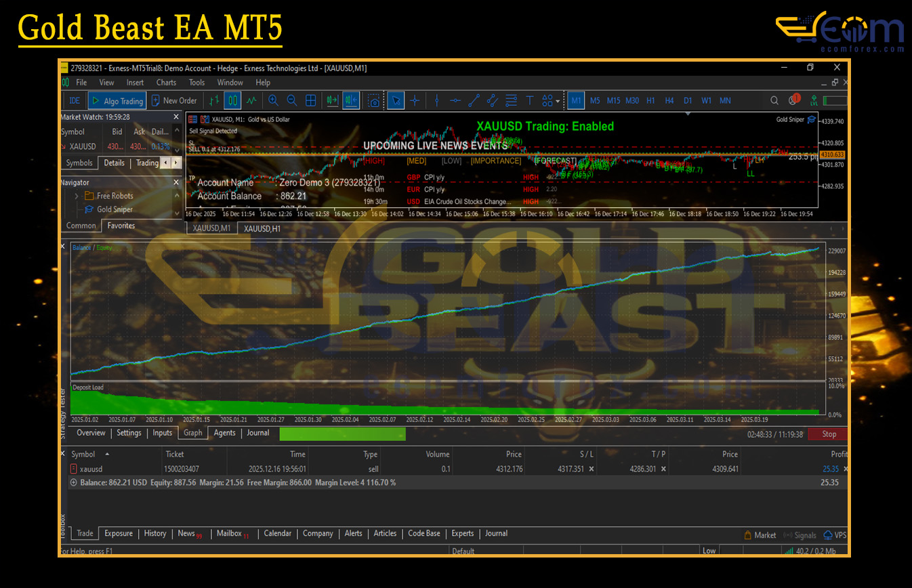Switch to the XAUUSD,H1 chart tab
Screen dimensions: 912x588
pyautogui.click(x=262, y=228)
